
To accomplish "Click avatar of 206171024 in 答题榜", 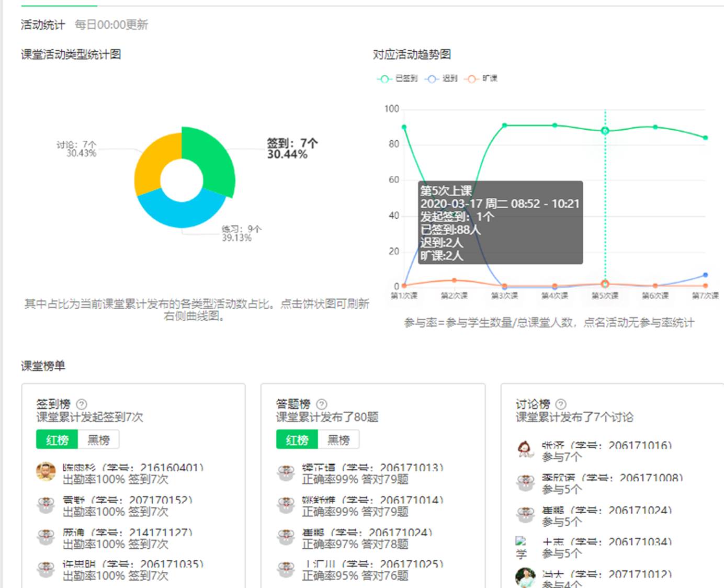I will click(286, 537).
